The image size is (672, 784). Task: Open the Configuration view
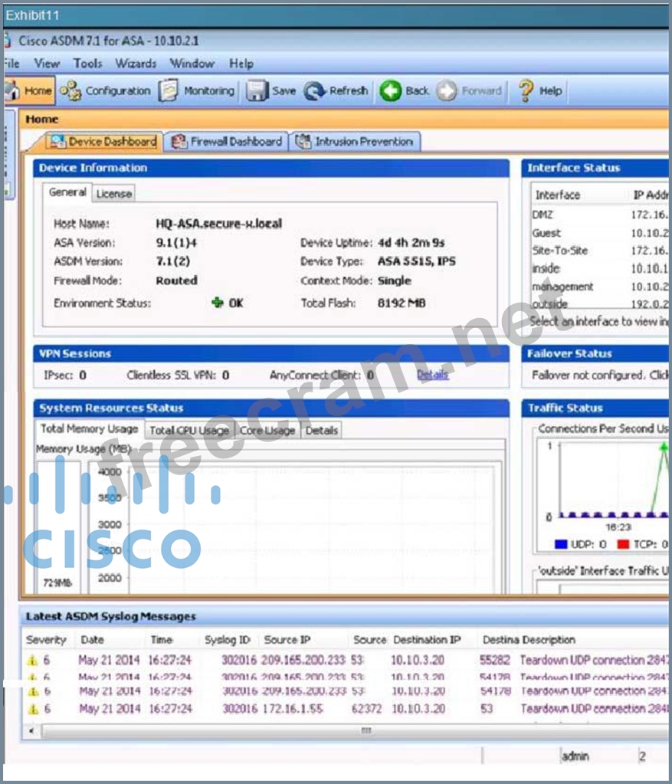(x=107, y=91)
